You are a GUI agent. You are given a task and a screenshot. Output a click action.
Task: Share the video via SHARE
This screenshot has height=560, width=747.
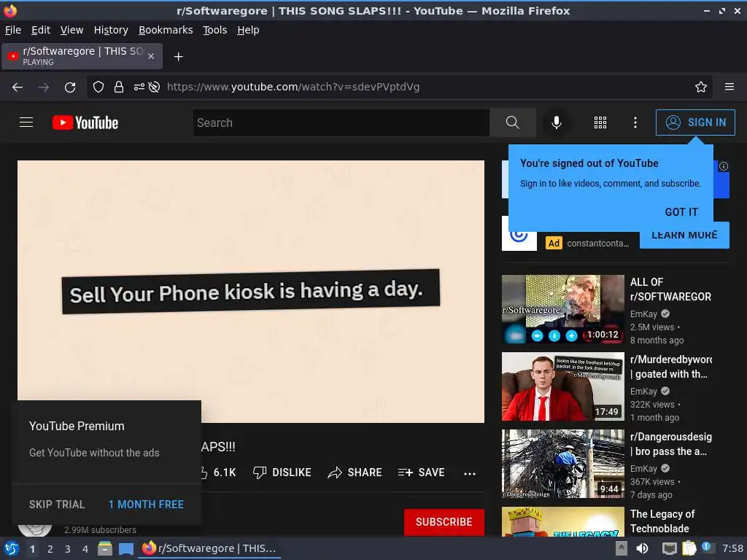(x=355, y=472)
